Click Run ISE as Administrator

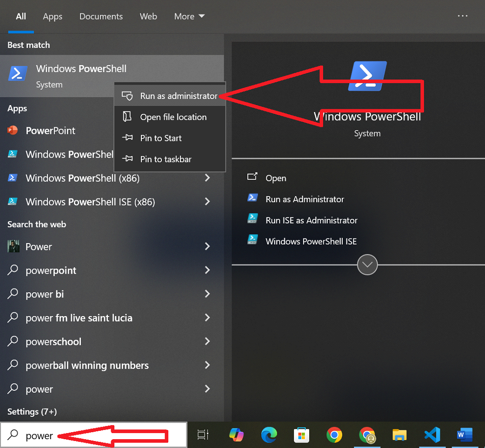312,220
